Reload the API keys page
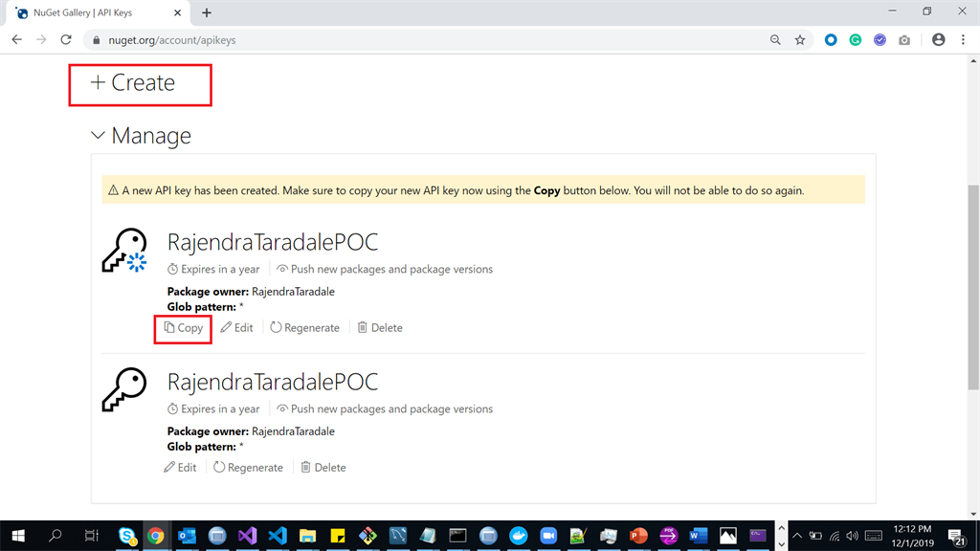 tap(66, 40)
